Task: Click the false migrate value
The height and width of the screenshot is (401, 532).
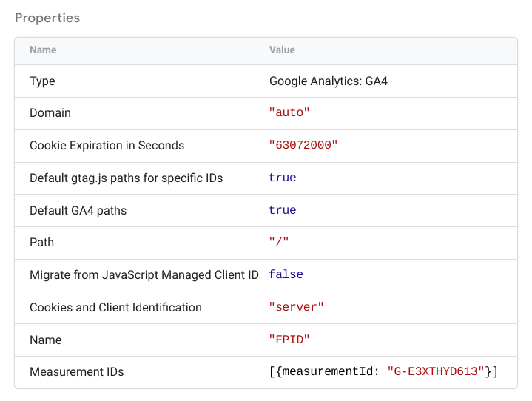Action: pyautogui.click(x=286, y=275)
